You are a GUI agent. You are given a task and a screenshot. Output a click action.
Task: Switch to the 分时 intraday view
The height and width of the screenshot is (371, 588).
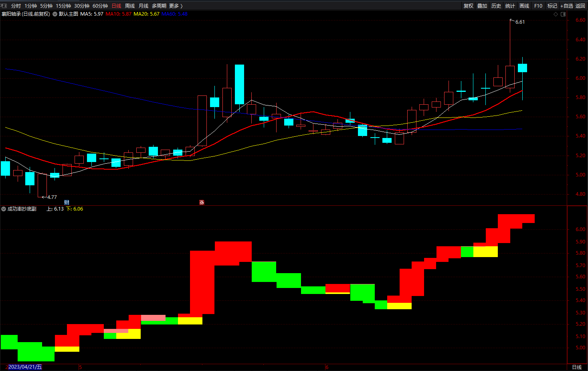coord(16,6)
